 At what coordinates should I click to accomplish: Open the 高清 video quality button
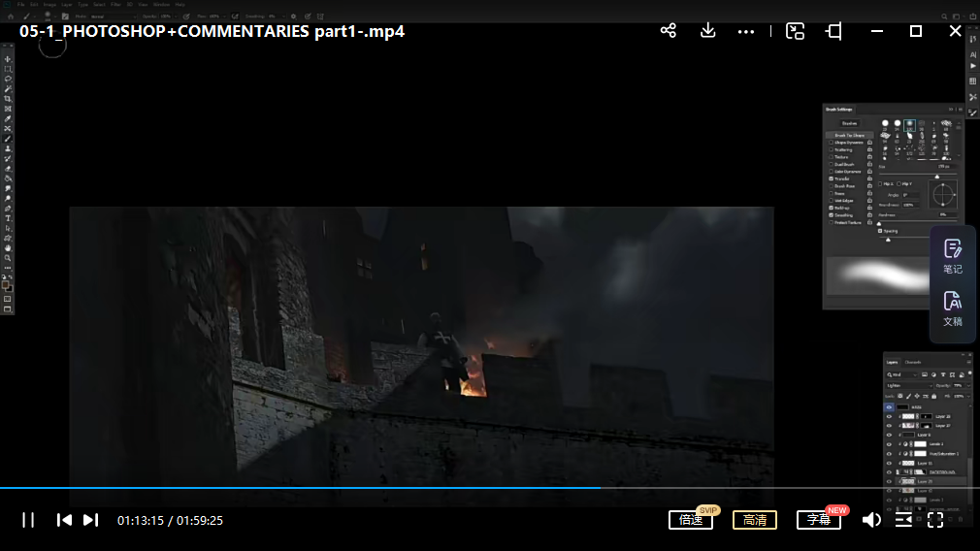coord(754,520)
